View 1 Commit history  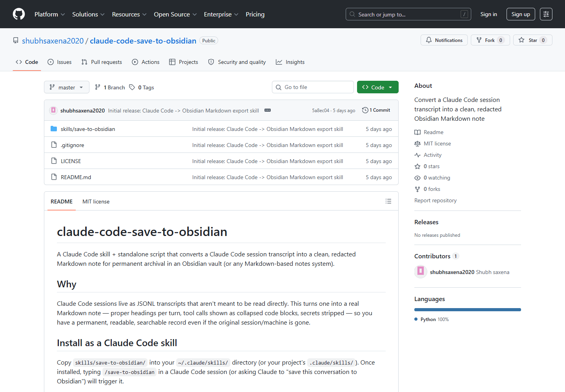click(376, 110)
